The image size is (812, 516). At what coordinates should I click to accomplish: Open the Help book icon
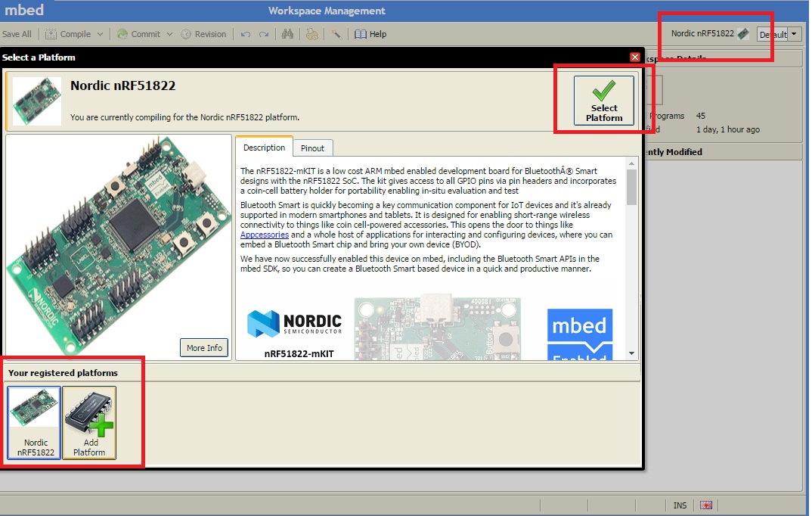coord(361,34)
